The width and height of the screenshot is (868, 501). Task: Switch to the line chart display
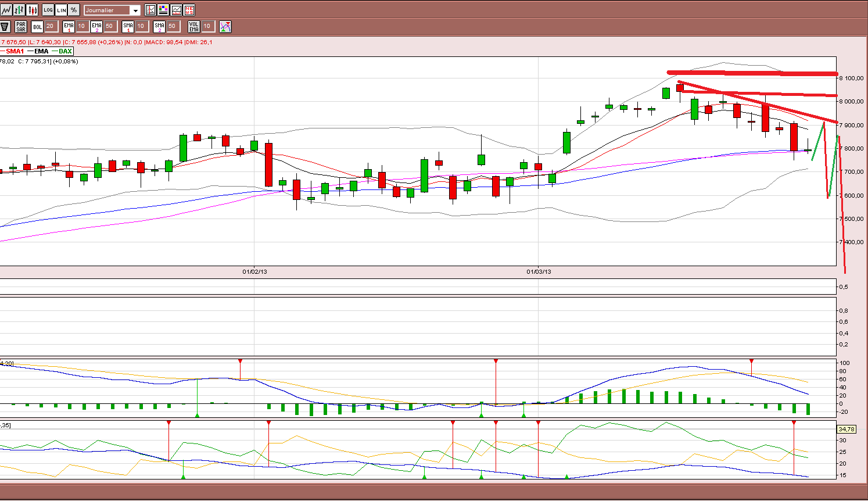[x=6, y=10]
